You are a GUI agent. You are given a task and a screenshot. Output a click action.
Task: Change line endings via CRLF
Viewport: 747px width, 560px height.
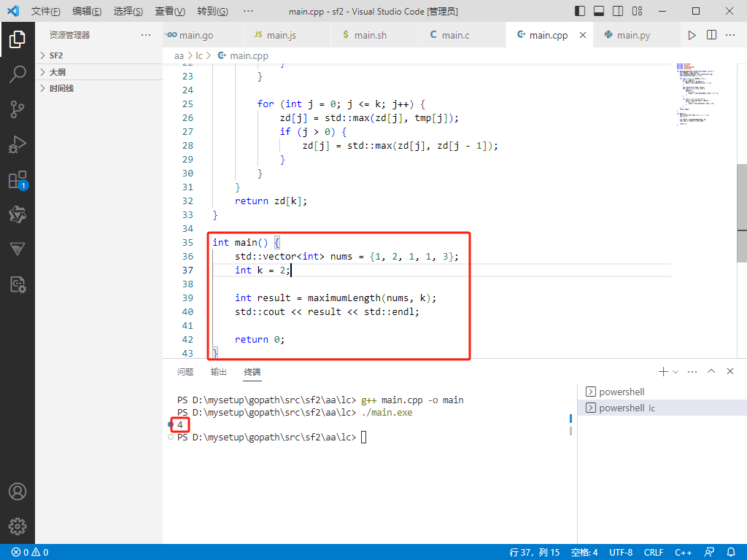point(654,552)
